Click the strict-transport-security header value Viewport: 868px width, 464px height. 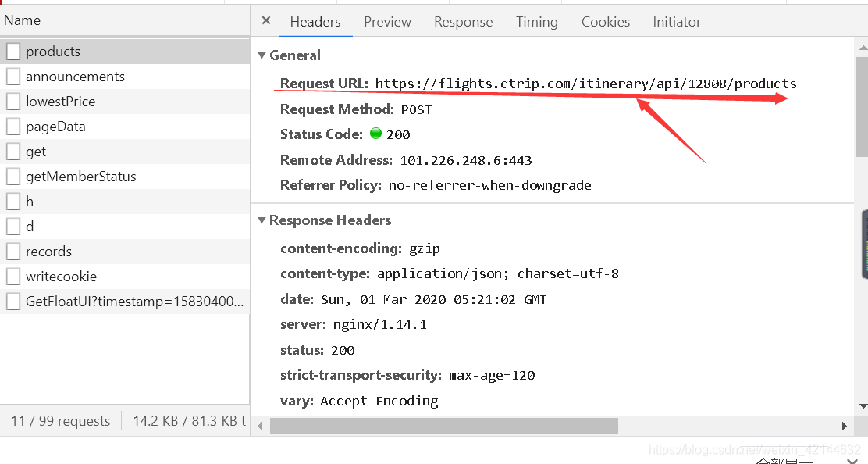pos(492,376)
